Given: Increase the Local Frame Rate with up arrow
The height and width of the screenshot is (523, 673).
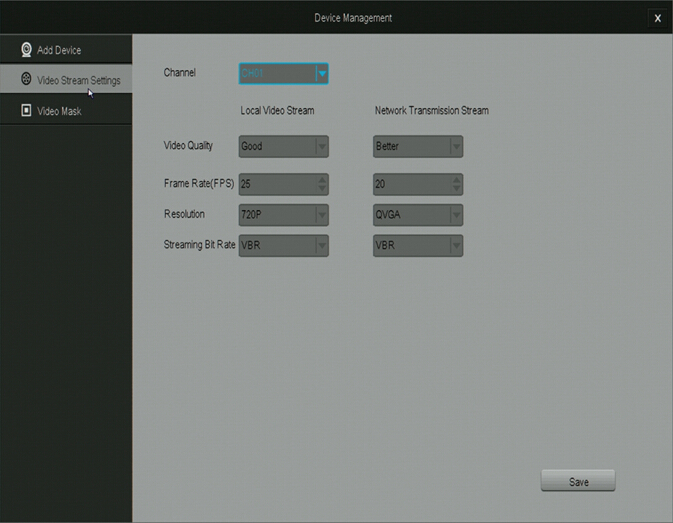Looking at the screenshot, I should [322, 179].
